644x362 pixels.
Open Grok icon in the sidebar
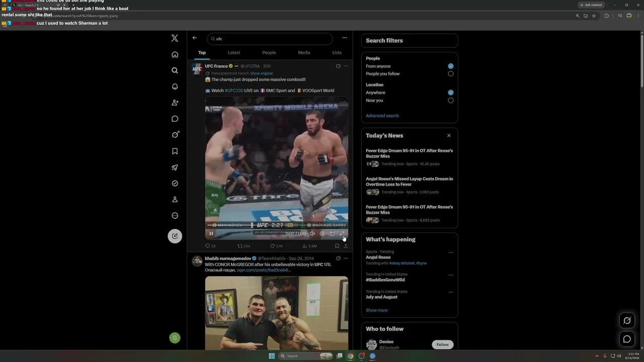[x=175, y=135]
